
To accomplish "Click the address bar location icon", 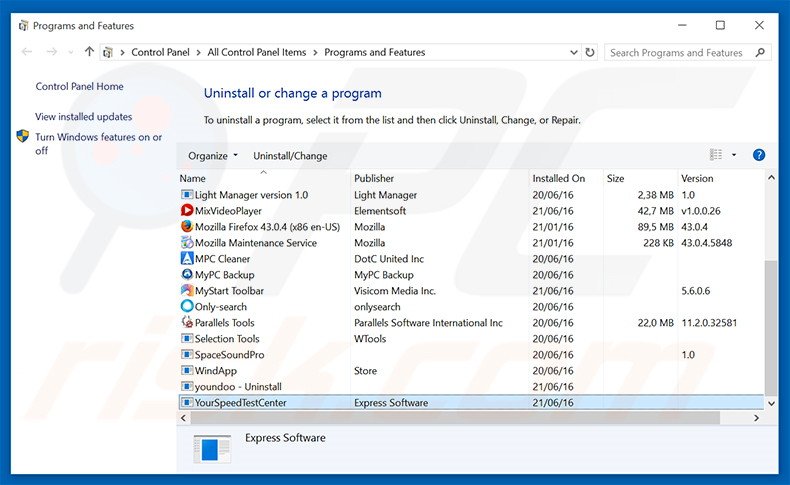I will click(x=107, y=52).
